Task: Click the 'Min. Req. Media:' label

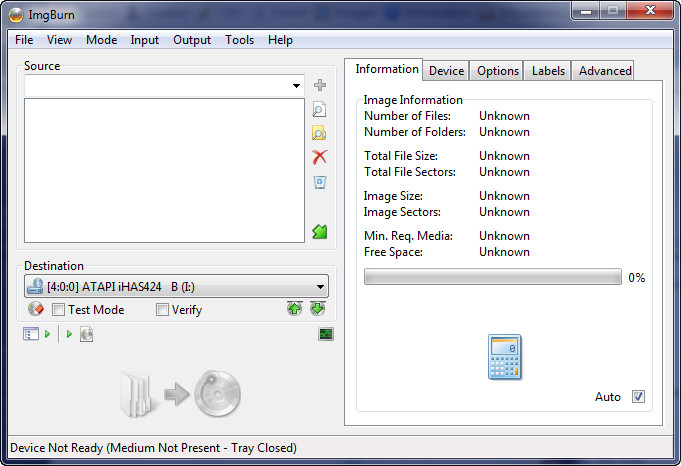Action: (408, 236)
